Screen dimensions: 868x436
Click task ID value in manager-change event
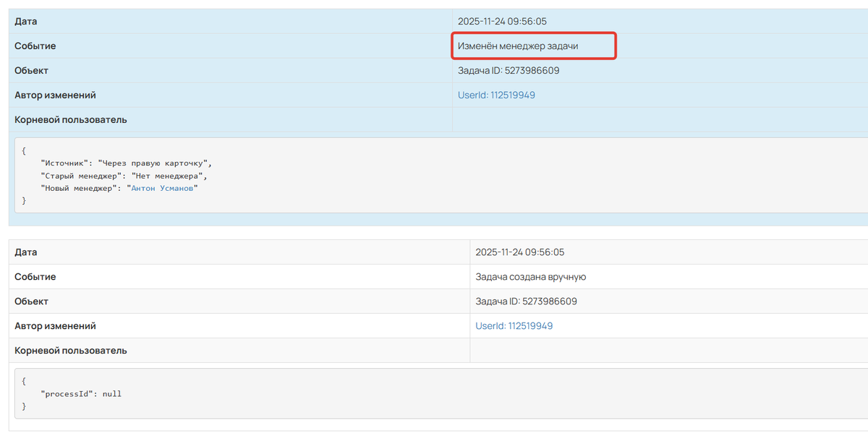point(509,70)
